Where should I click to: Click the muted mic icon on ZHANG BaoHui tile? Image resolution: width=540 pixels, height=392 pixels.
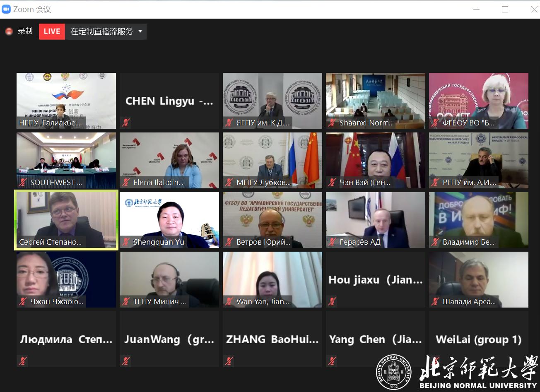coord(229,361)
